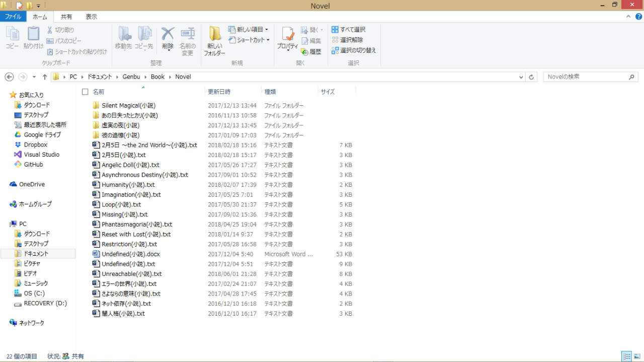Toggle the select-all checkbox in header

click(x=85, y=92)
